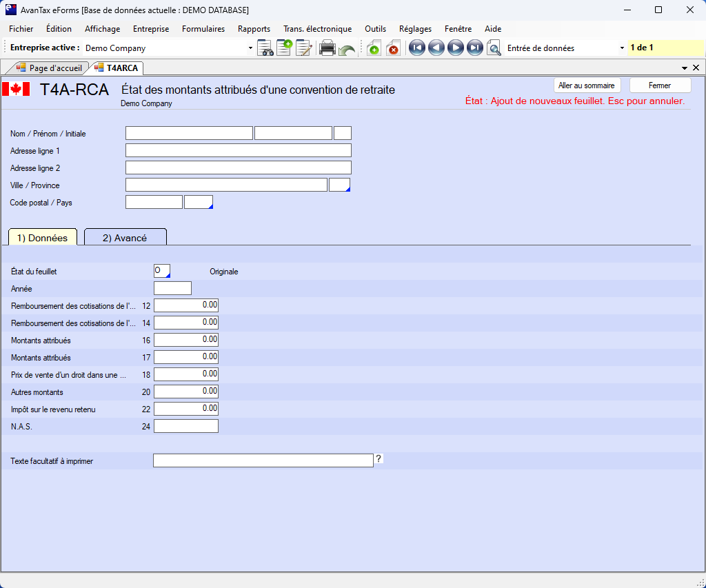
Task: Click the printer icon in toolbar
Action: tap(327, 48)
